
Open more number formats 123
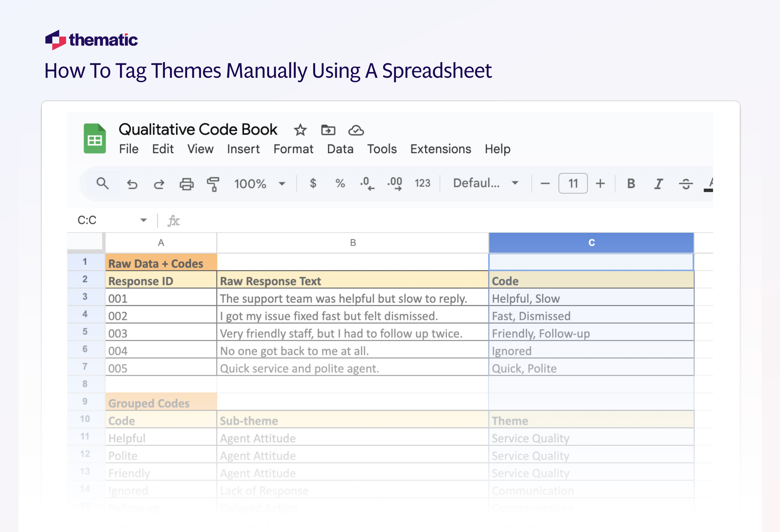point(422,183)
